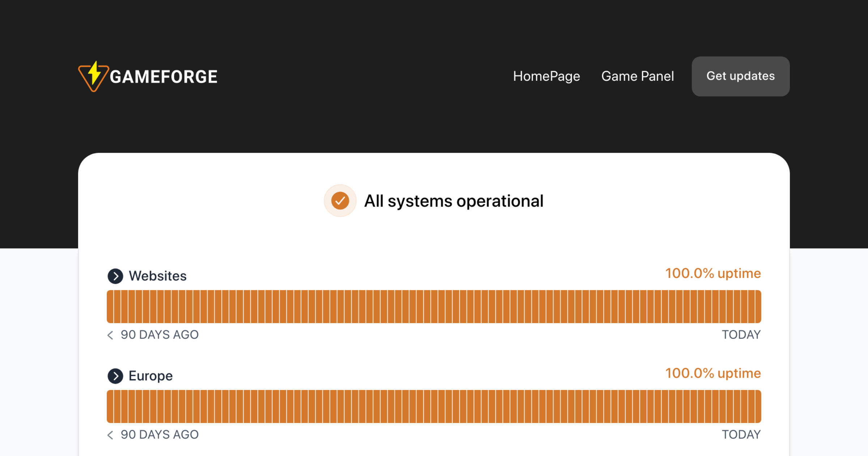Click the triangular shield in the Gameforge logo
This screenshot has width=868, height=456.
pos(93,77)
